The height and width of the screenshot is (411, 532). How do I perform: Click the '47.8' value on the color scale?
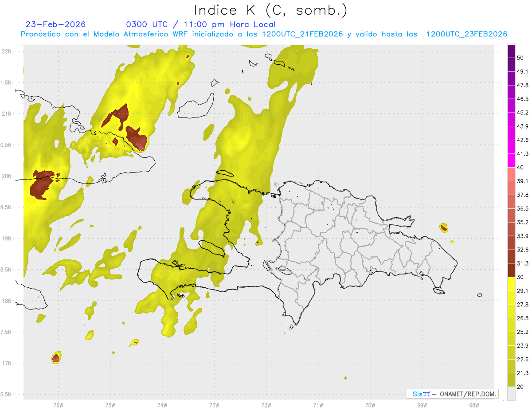pyautogui.click(x=523, y=85)
